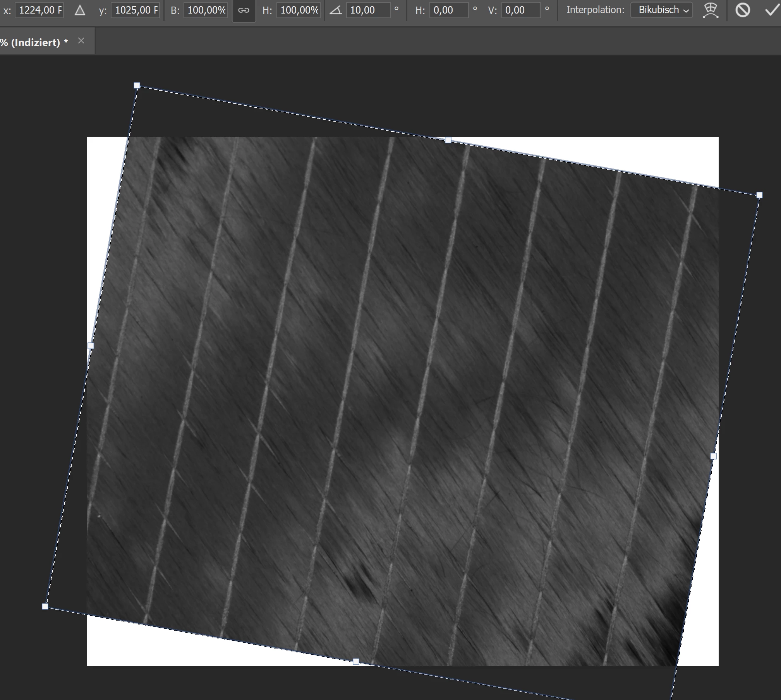
Task: Click the width B percentage field
Action: pos(206,10)
